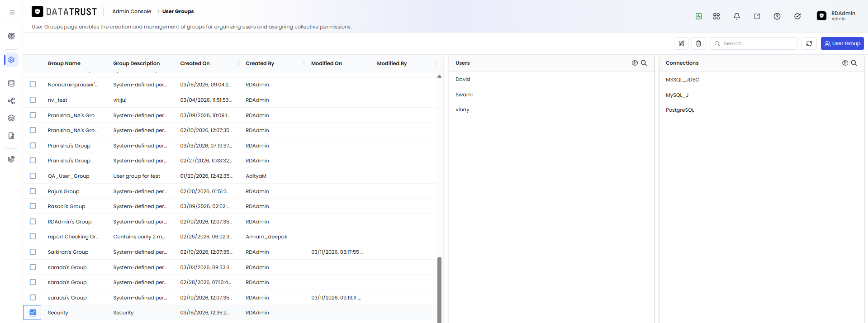
Task: Click the edit user group pencil icon
Action: pyautogui.click(x=681, y=43)
